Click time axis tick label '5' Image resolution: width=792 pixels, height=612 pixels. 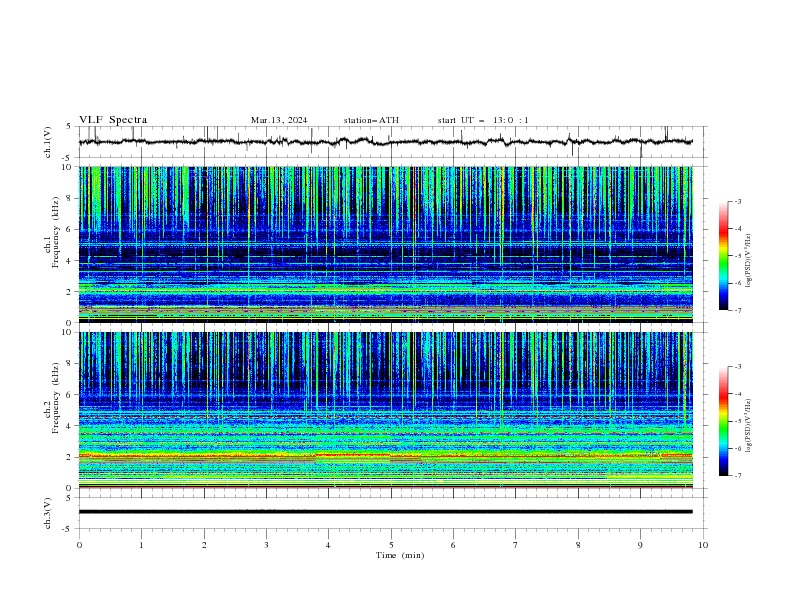click(x=391, y=545)
